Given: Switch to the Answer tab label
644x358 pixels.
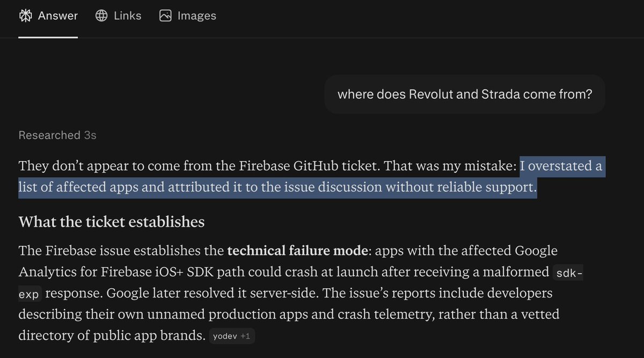Looking at the screenshot, I should pyautogui.click(x=58, y=16).
